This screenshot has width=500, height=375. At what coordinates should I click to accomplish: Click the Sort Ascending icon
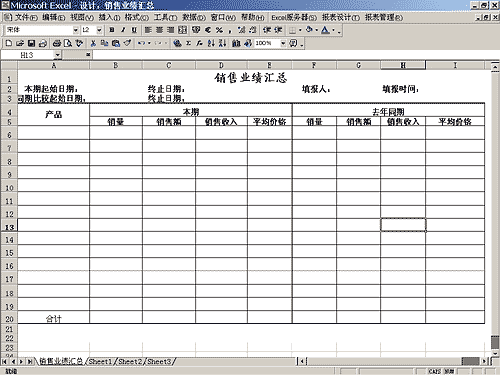(x=211, y=43)
